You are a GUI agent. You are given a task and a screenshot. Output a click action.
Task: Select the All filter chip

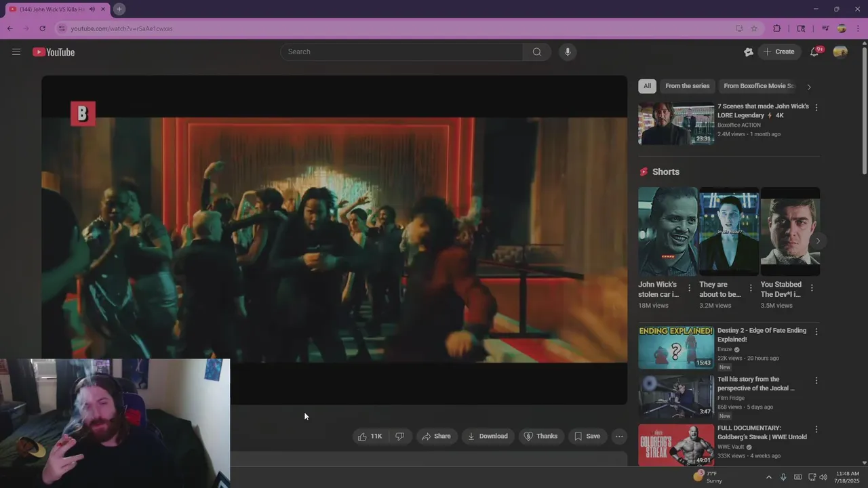647,86
